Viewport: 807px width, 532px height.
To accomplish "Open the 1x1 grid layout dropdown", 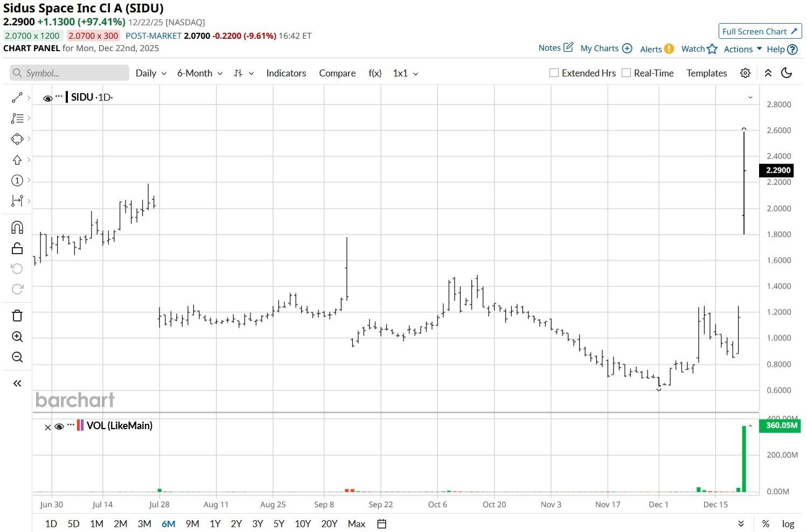I will pyautogui.click(x=406, y=73).
